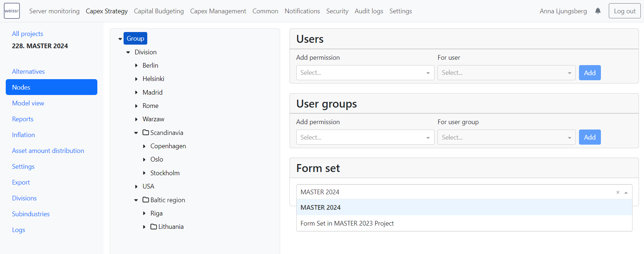Select the Group tree node
The height and width of the screenshot is (254, 644).
[x=135, y=38]
